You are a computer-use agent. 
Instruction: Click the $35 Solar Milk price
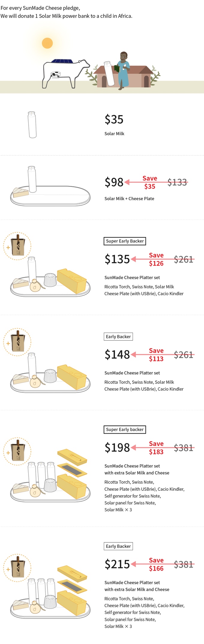click(x=114, y=119)
